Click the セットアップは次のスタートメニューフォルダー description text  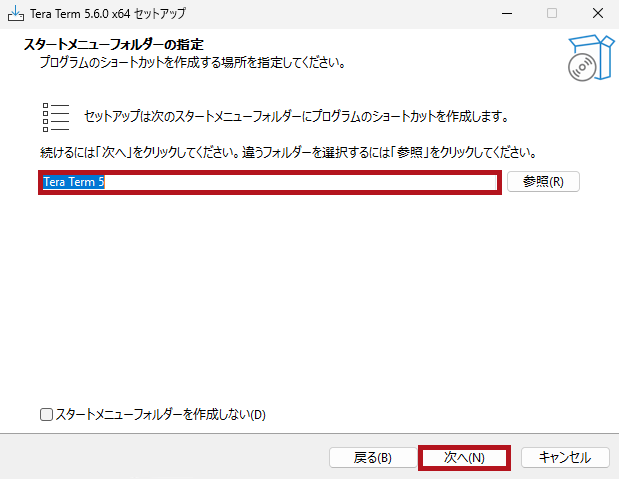tap(296, 116)
